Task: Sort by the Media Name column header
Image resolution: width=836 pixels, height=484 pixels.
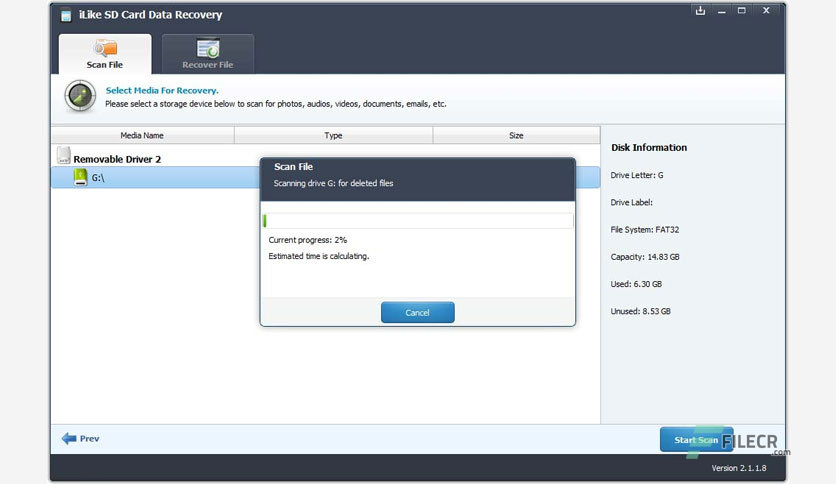Action: 142,135
